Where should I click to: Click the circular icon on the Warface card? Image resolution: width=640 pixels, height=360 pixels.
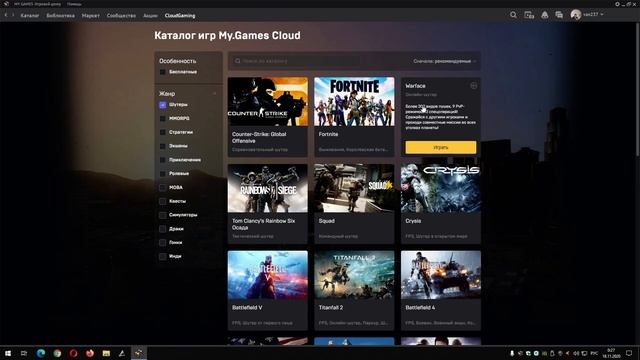tap(473, 86)
